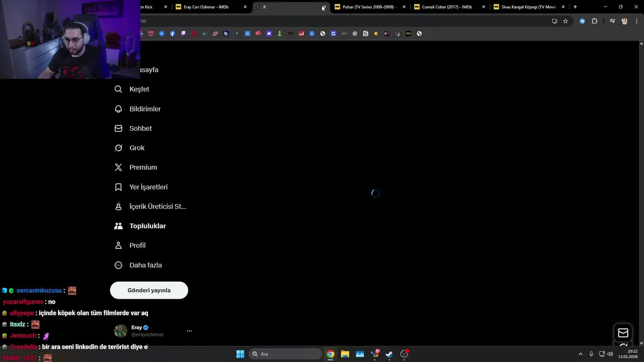Close the X tab
Screen dimensions: 644x362
click(x=324, y=7)
